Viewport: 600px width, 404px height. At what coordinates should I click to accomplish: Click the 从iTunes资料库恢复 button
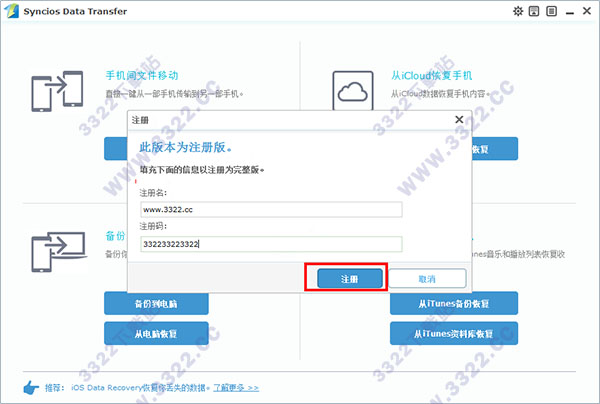pos(454,334)
